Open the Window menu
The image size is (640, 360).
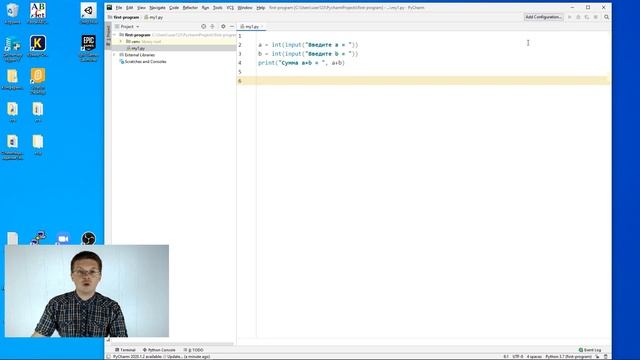[245, 8]
